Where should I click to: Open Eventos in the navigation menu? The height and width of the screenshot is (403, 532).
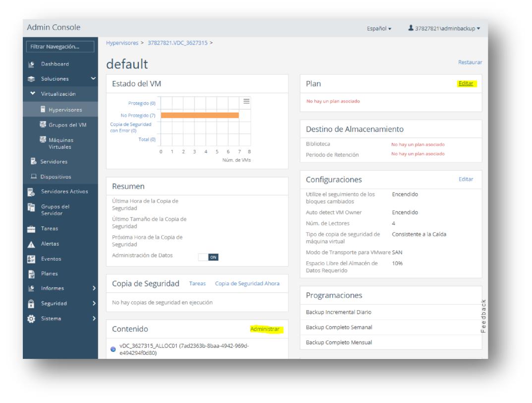point(51,259)
